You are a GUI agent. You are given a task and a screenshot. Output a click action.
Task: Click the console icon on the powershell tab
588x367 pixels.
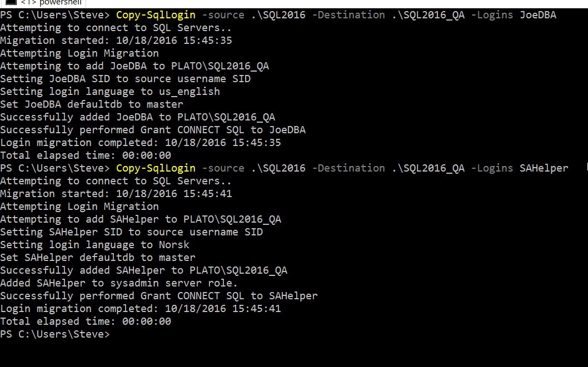click(10, 2)
